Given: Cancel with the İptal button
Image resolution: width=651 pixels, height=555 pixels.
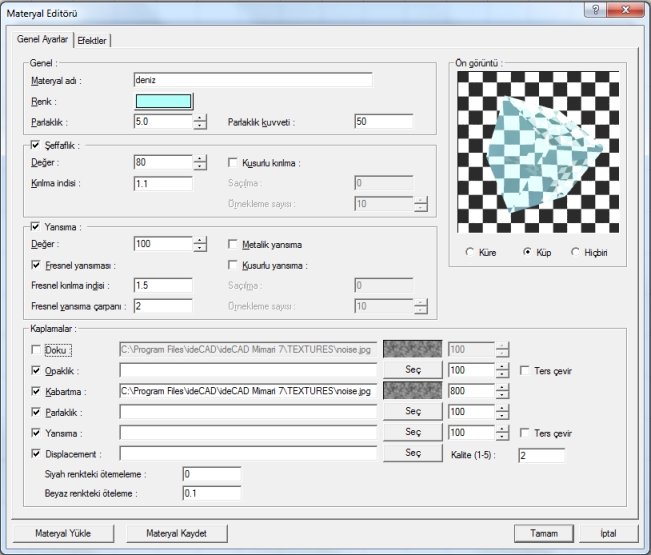Looking at the screenshot, I should 608,533.
